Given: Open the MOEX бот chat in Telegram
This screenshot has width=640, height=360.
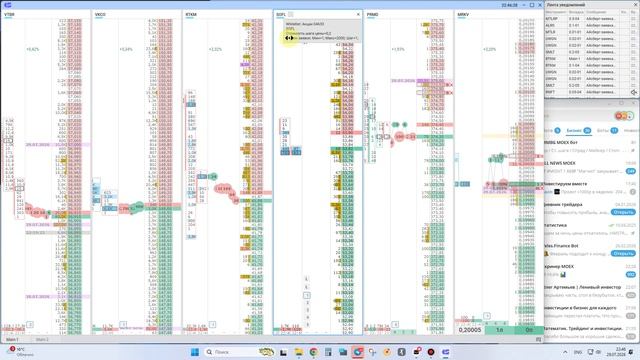Looking at the screenshot, I should (x=591, y=147).
